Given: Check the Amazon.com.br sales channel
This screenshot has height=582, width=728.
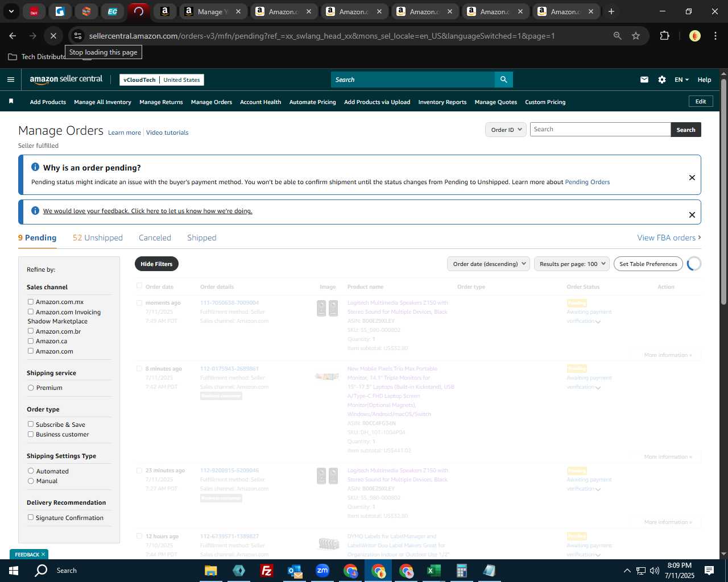Looking at the screenshot, I should [x=31, y=331].
